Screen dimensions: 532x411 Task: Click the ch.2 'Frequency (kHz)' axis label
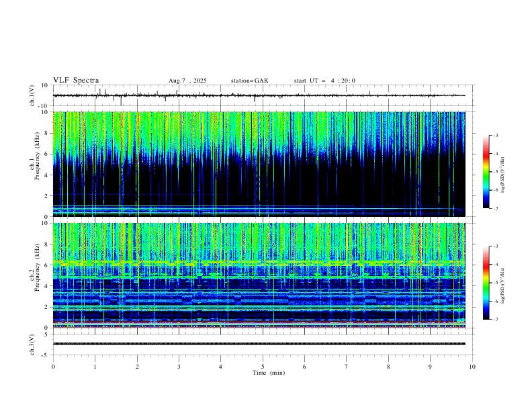[37, 267]
